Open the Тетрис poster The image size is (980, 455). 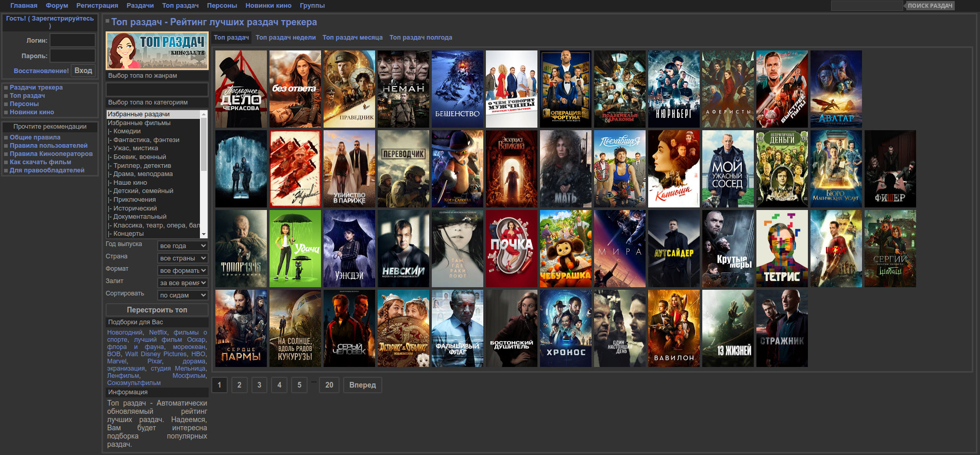point(782,249)
